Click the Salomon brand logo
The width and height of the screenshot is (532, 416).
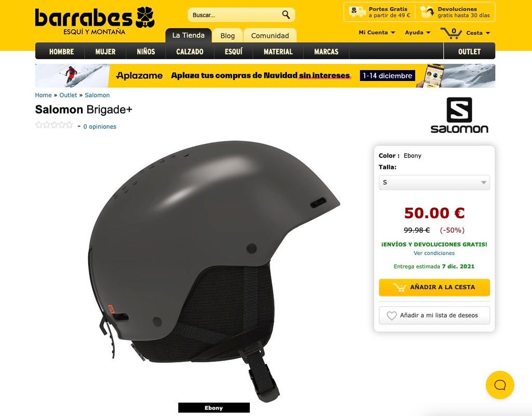pyautogui.click(x=459, y=115)
